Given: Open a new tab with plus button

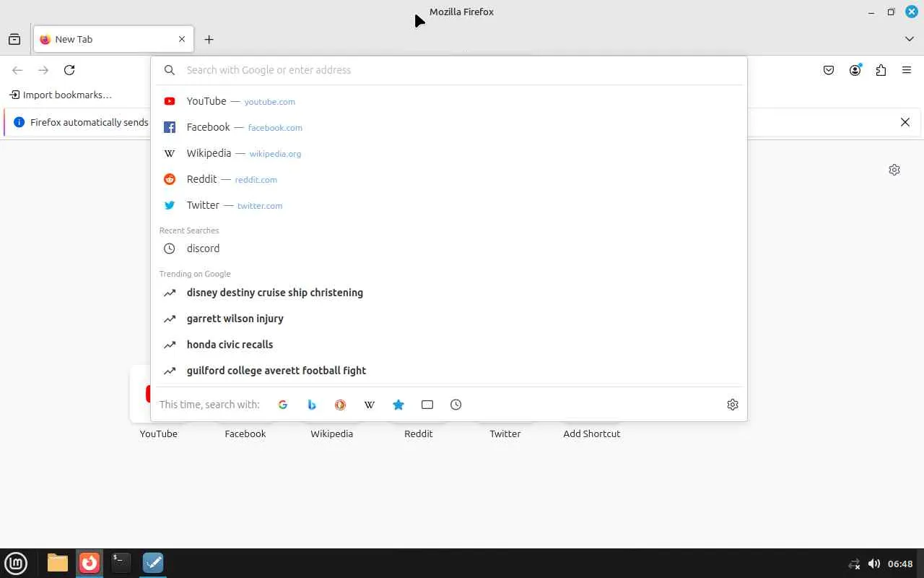Looking at the screenshot, I should (x=209, y=39).
